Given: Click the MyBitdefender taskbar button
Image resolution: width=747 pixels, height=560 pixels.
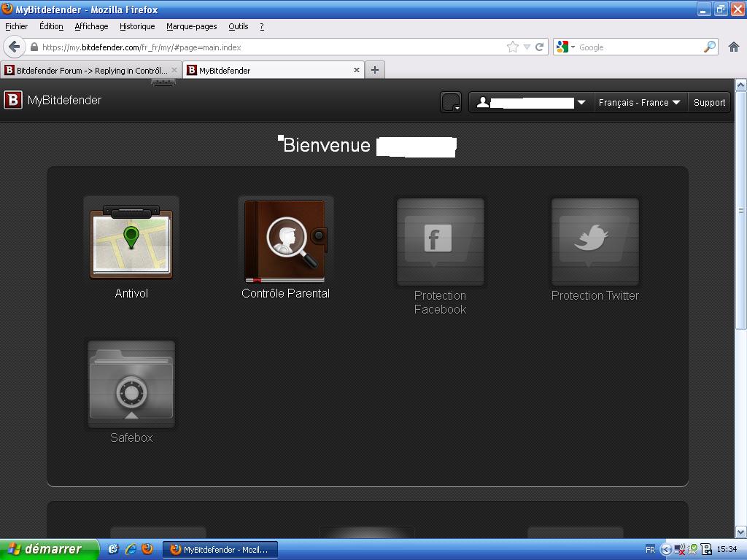Looking at the screenshot, I should 220,550.
